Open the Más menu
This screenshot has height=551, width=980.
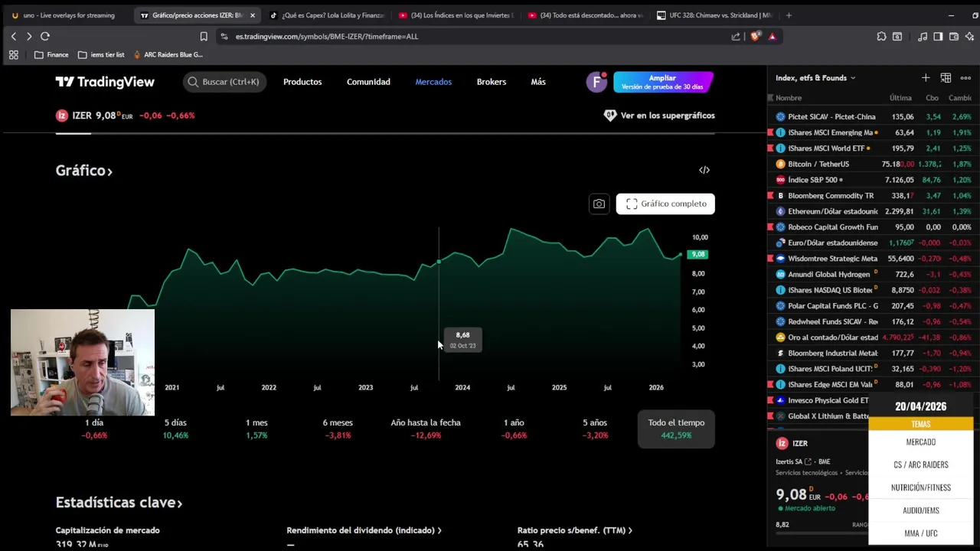(x=538, y=82)
